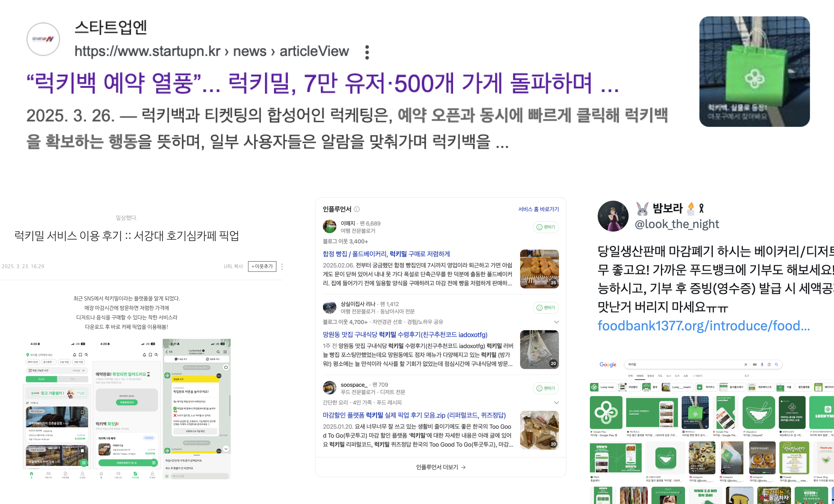Toggle the 오늘 픽업 filter chip
Viewport: 834px width, 504px height.
[x=64, y=362]
